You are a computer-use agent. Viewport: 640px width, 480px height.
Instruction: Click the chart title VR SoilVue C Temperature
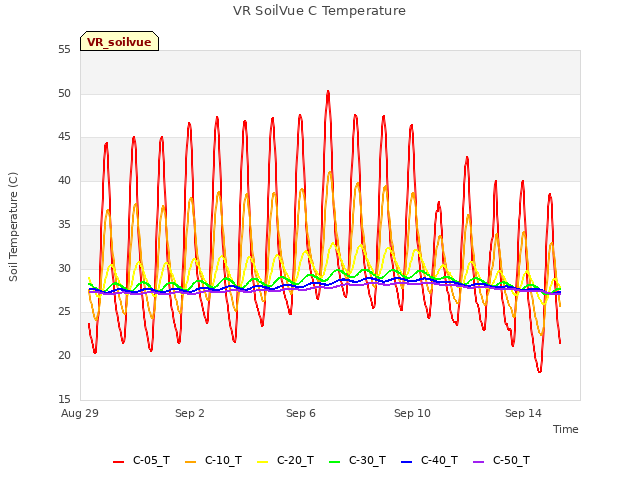tap(319, 11)
